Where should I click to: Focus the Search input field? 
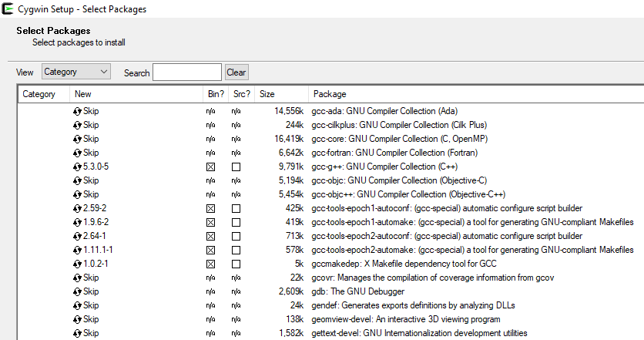(187, 72)
